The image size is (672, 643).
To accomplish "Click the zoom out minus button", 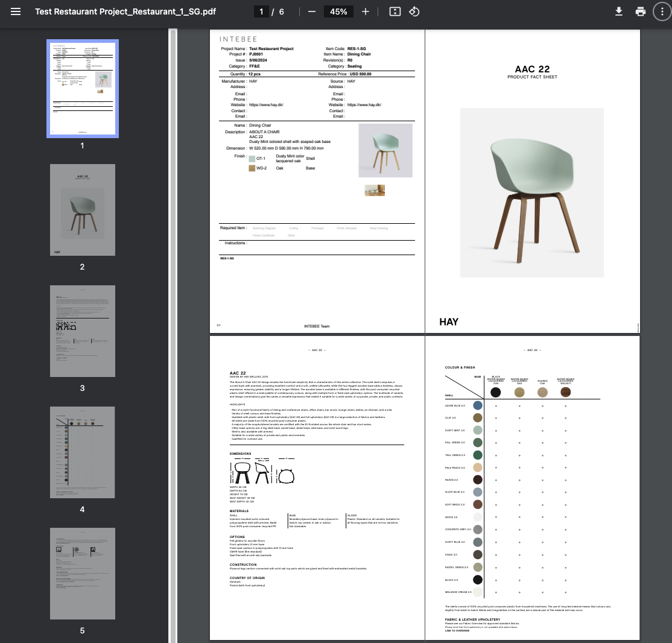I will point(312,11).
